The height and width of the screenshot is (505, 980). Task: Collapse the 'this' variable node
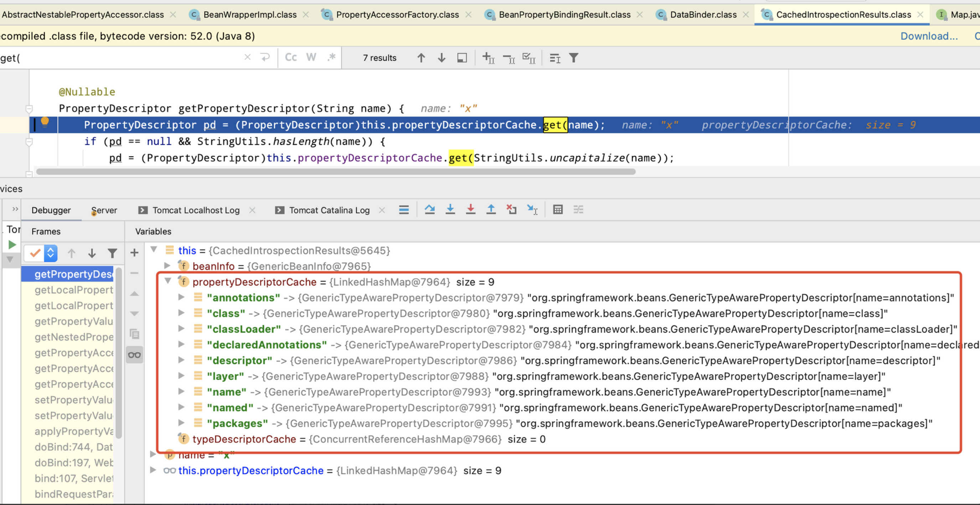click(x=154, y=249)
